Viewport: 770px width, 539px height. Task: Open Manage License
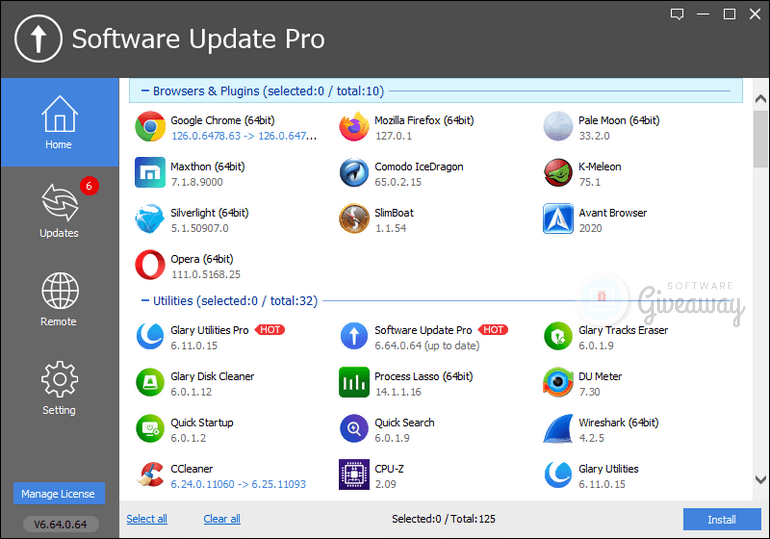coord(59,494)
